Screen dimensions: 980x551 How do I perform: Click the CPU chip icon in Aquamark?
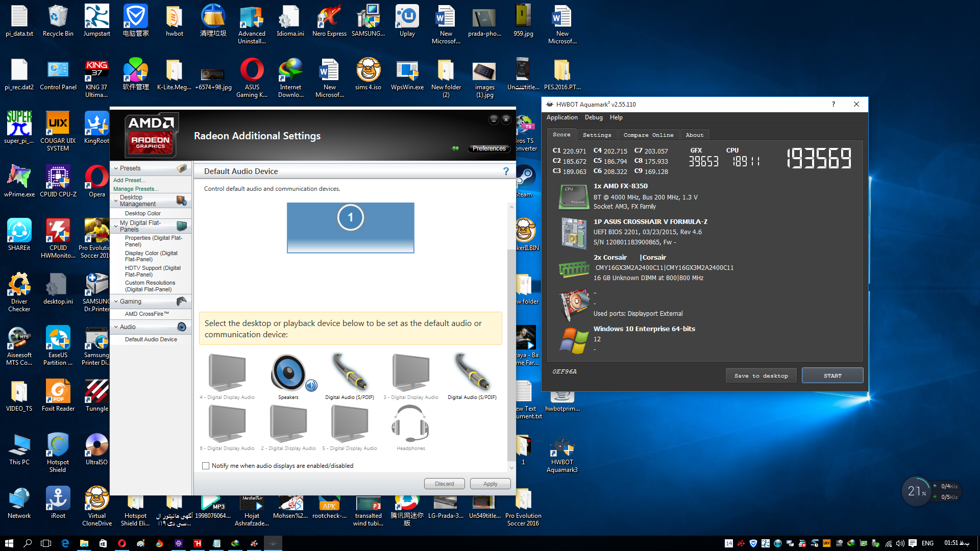click(574, 197)
